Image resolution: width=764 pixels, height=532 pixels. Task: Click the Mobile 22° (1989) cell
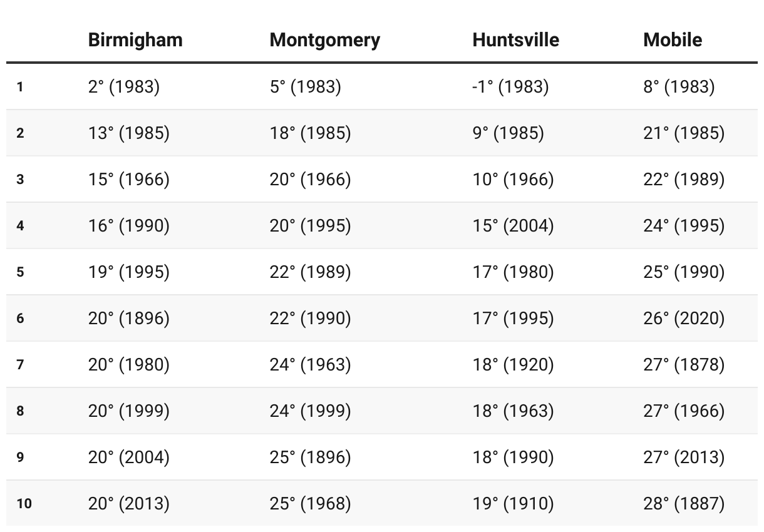pyautogui.click(x=684, y=179)
